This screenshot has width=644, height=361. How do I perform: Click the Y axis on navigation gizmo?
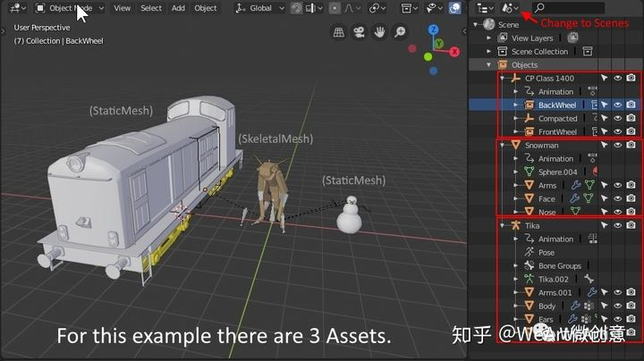click(439, 43)
